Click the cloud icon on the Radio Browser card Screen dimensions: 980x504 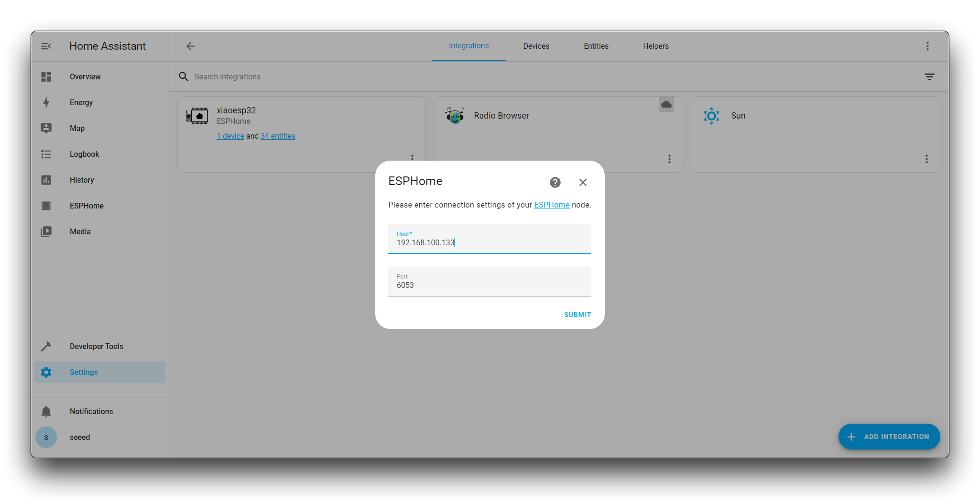point(666,104)
